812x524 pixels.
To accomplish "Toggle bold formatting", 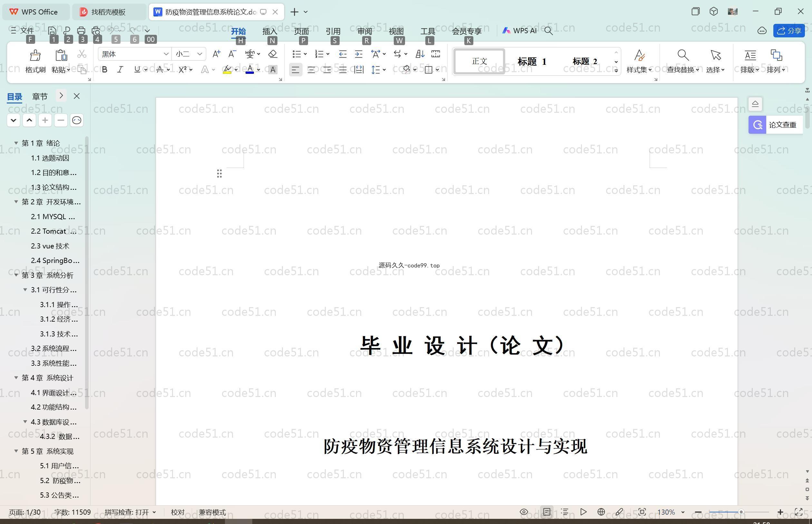I will click(x=105, y=69).
